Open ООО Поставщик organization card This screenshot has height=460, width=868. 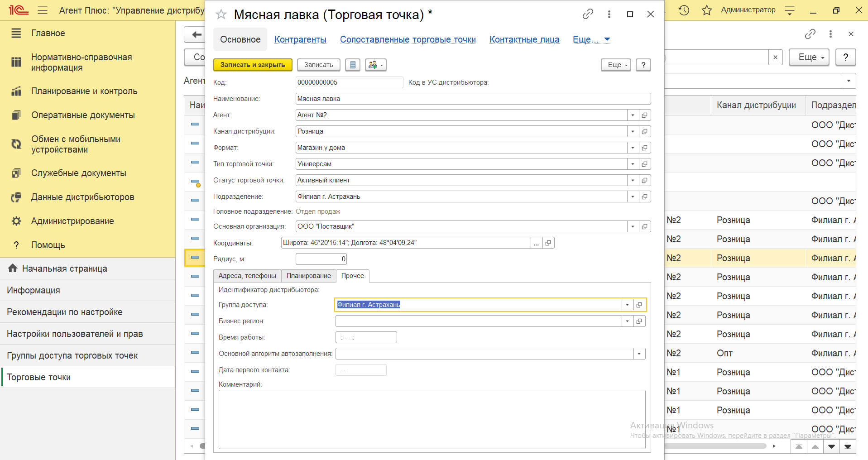click(645, 226)
